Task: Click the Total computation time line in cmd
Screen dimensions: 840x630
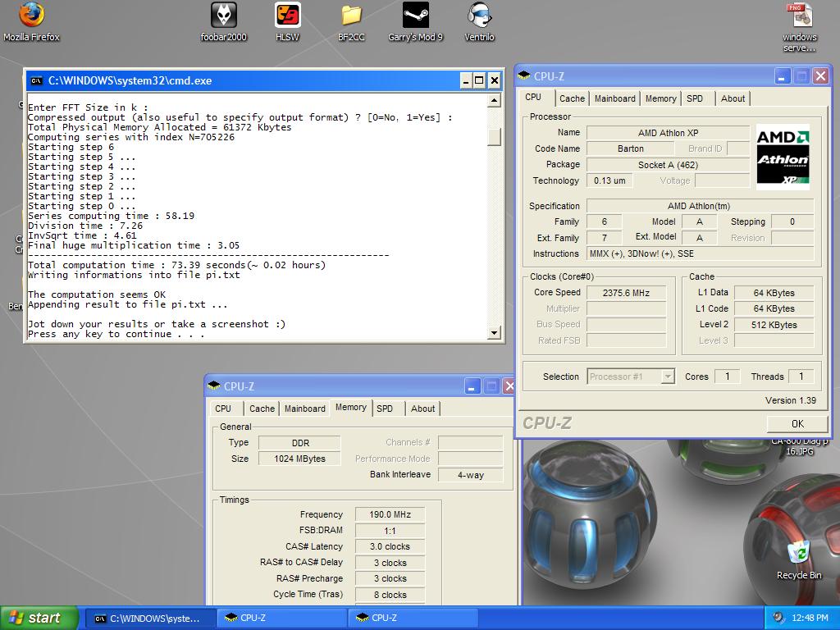Action: 177,265
